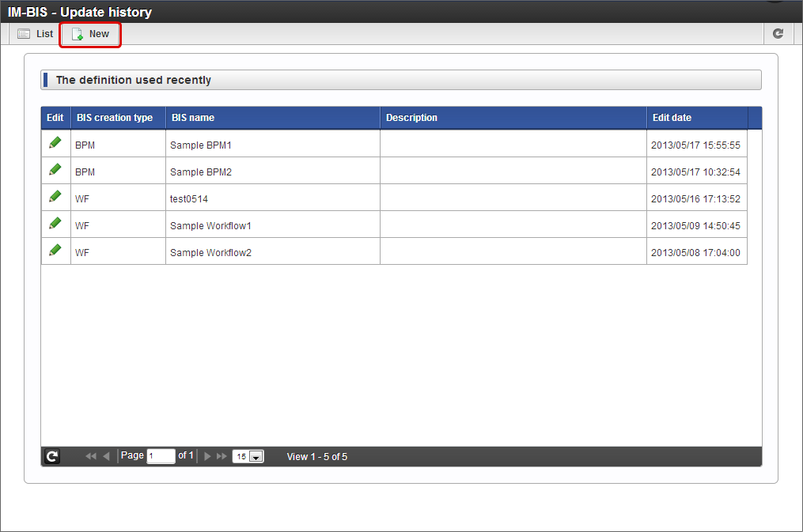Select the test0514 name cell
Viewport: 803px width, 532px height.
click(272, 198)
